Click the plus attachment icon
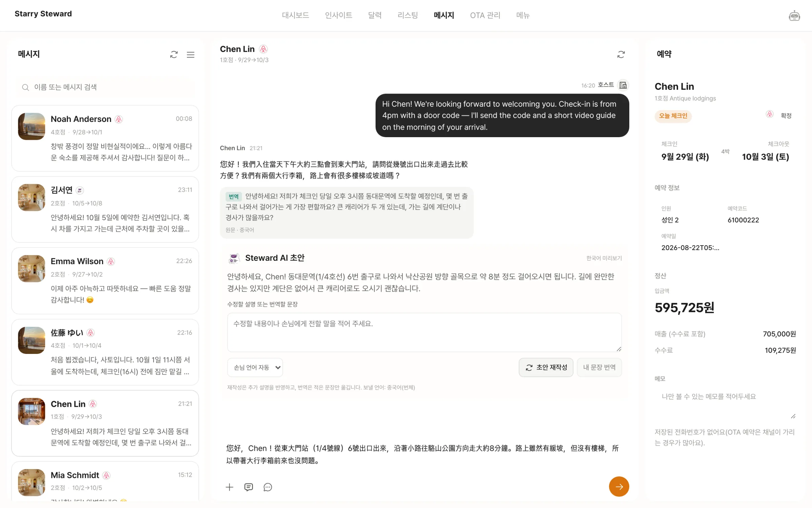Image resolution: width=812 pixels, height=508 pixels. click(x=229, y=487)
